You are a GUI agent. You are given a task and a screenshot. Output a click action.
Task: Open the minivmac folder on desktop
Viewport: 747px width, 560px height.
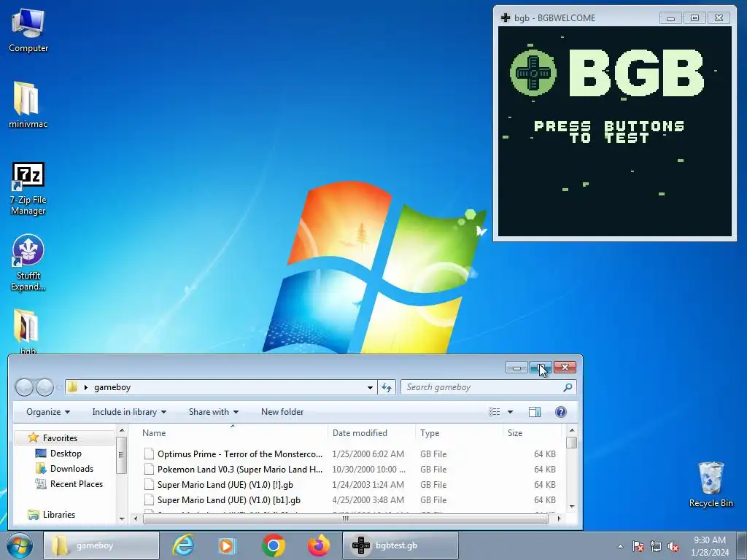28,105
